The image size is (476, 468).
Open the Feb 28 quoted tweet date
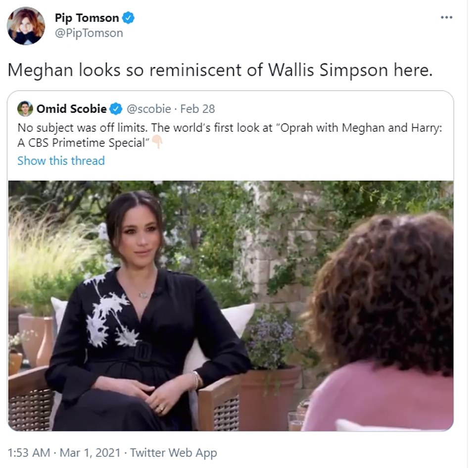coord(197,109)
